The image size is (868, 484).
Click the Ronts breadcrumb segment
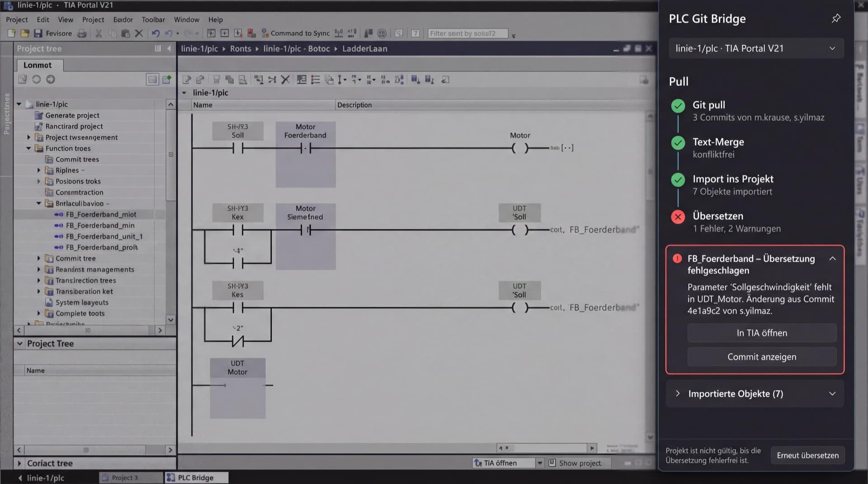pyautogui.click(x=241, y=48)
